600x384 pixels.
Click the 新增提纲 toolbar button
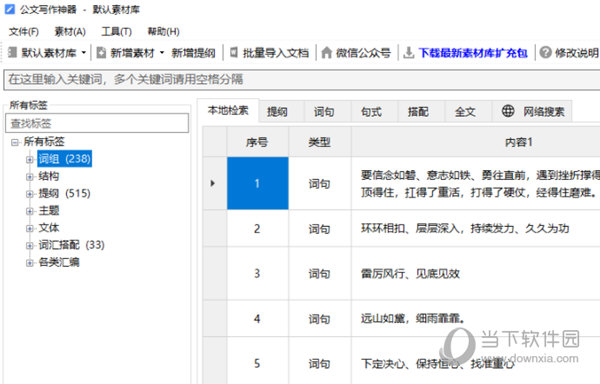pos(193,53)
